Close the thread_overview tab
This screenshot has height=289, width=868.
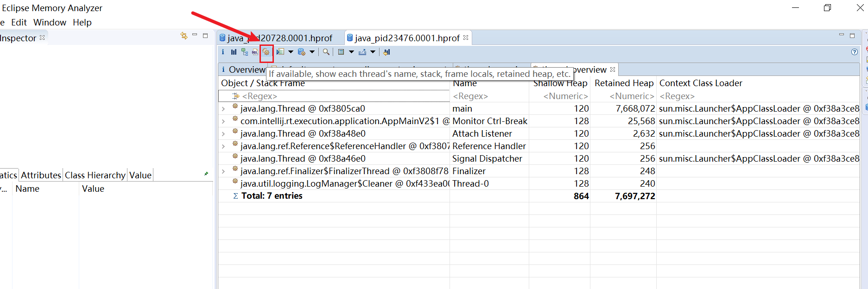pos(613,69)
